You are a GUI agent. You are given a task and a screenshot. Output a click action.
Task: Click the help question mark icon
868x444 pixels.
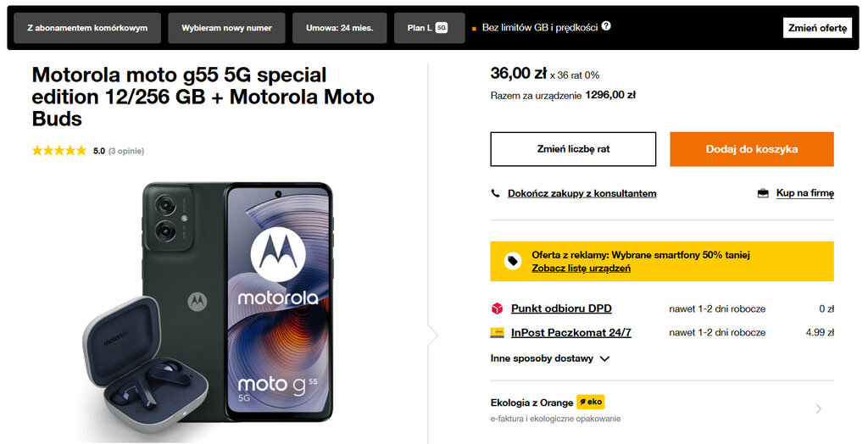(x=606, y=26)
